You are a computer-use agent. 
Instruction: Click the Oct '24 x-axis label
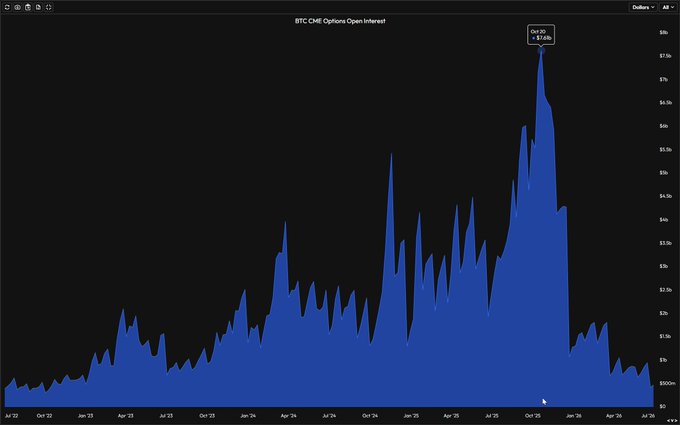370,416
